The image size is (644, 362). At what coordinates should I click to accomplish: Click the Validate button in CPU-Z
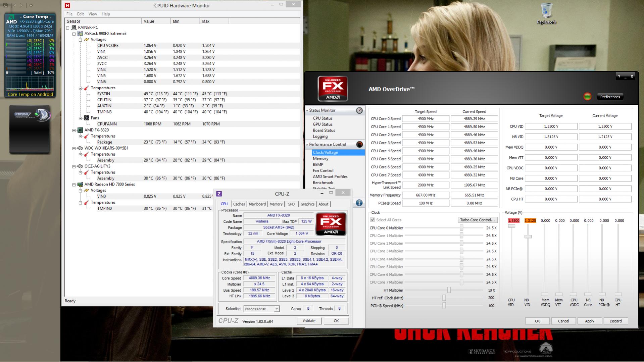tap(309, 321)
